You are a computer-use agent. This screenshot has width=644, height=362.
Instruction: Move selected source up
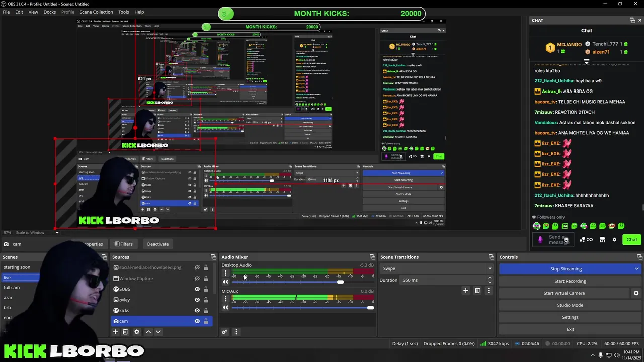148,332
